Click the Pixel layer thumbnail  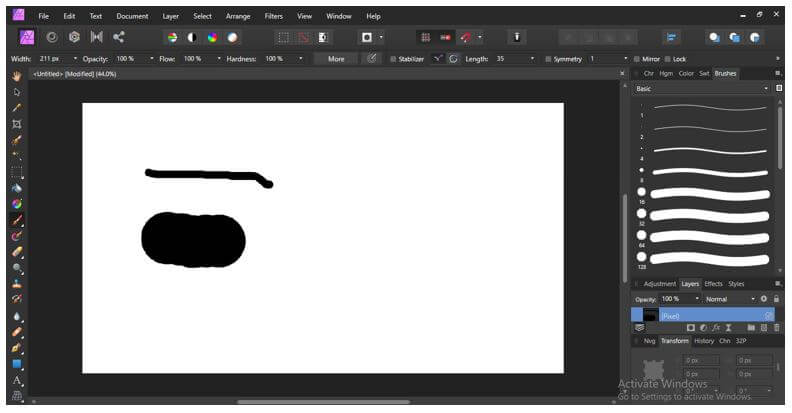[x=650, y=316]
